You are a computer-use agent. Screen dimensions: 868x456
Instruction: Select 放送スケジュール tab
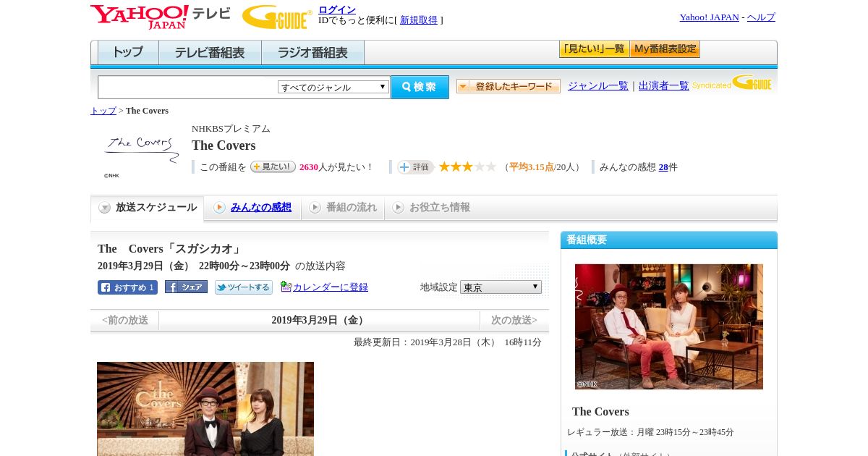point(148,208)
